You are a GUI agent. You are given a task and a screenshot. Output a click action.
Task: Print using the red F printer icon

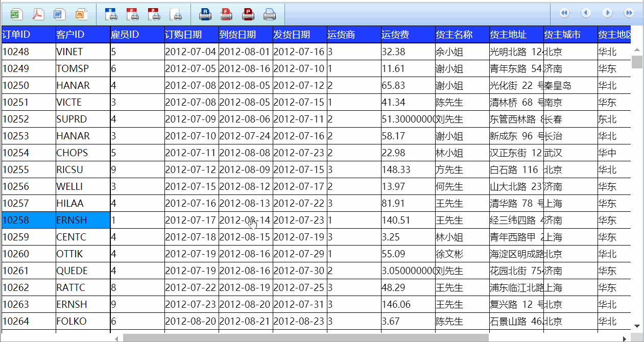tap(227, 14)
